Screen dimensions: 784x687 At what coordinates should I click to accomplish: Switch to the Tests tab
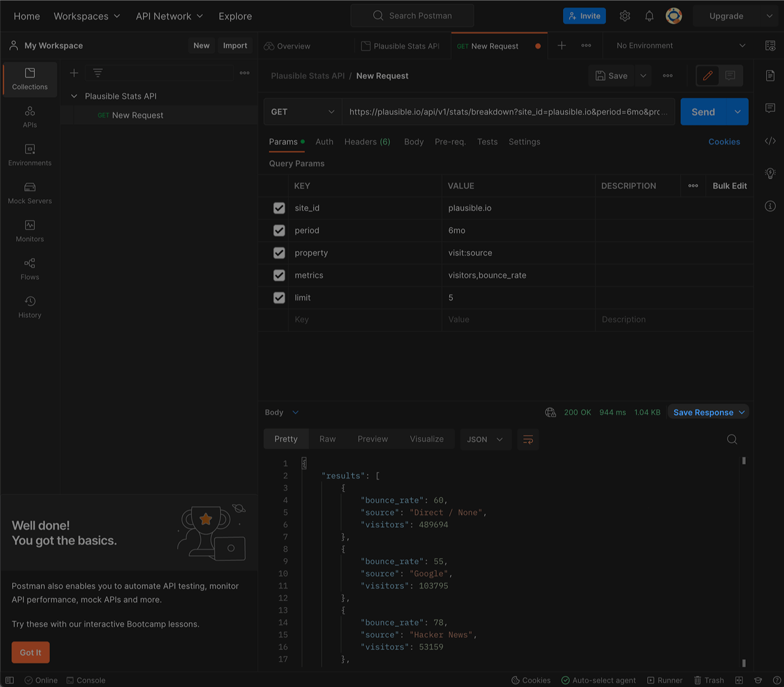[487, 142]
